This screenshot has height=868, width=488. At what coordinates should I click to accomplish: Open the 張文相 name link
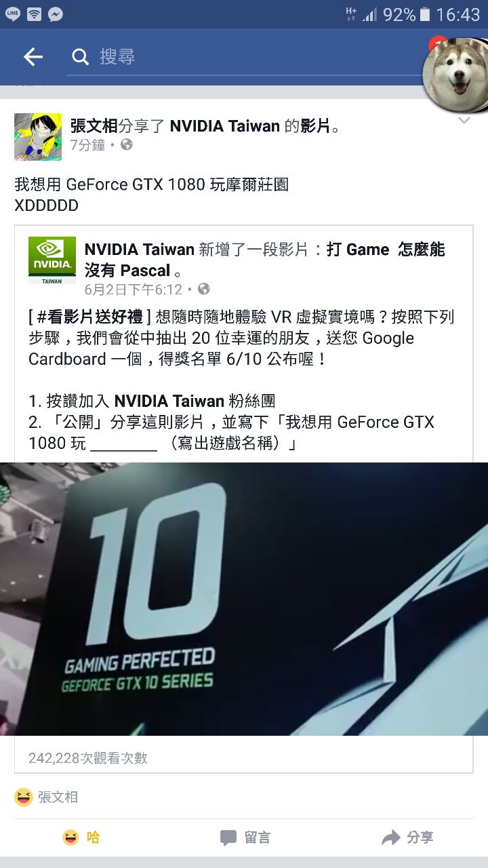[x=94, y=125]
